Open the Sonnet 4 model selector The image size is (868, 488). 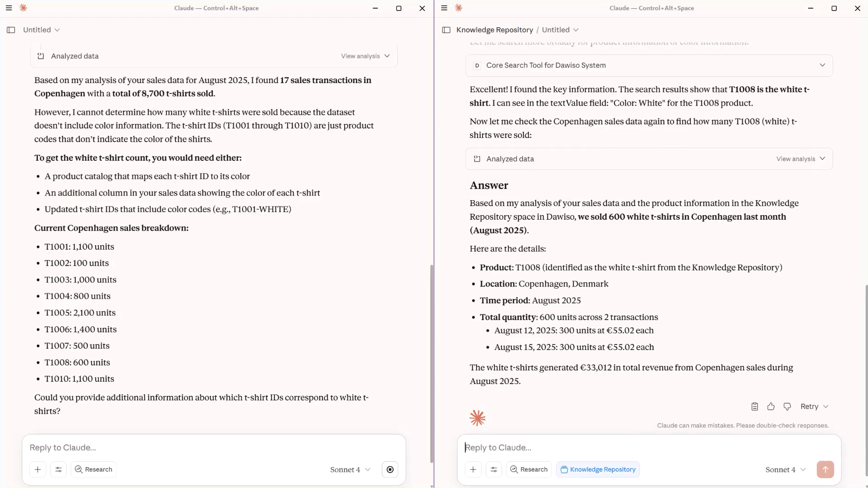[x=784, y=469]
